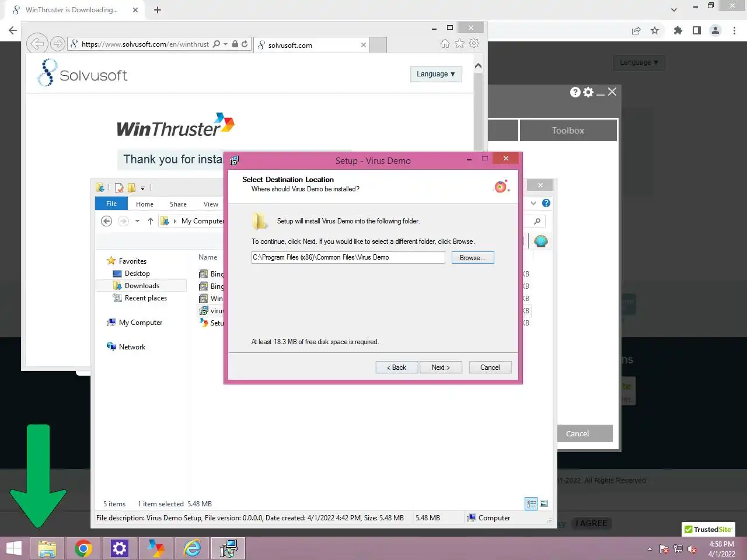Click the IE page vertical scrollbar up arrow
This screenshot has width=747, height=560.
click(x=478, y=66)
